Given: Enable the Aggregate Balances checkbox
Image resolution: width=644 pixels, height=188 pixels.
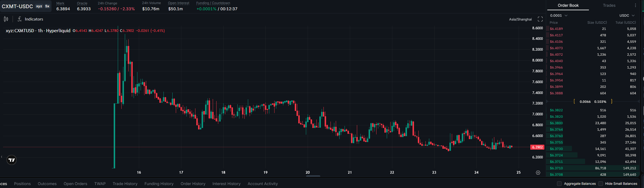Looking at the screenshot, I should pos(559,184).
